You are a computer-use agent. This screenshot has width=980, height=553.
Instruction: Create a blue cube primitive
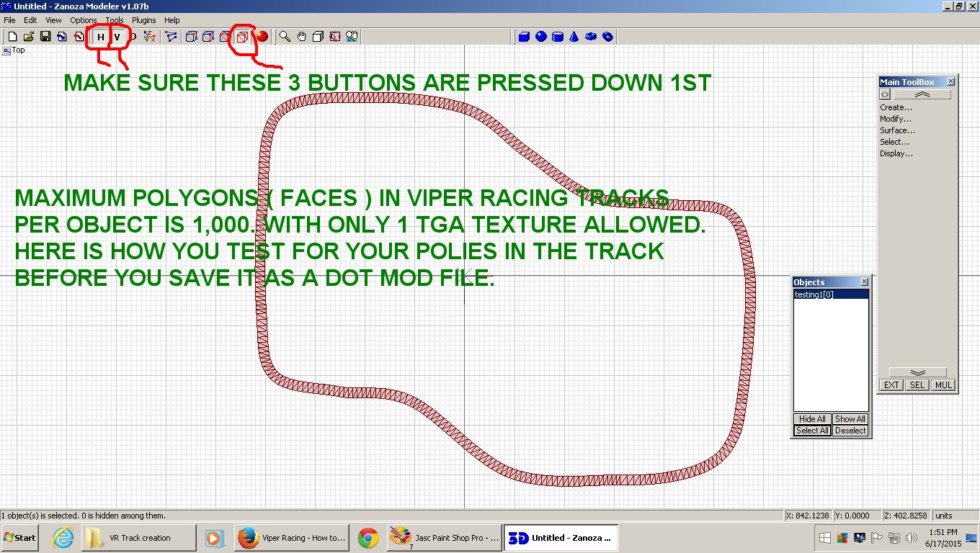(525, 36)
